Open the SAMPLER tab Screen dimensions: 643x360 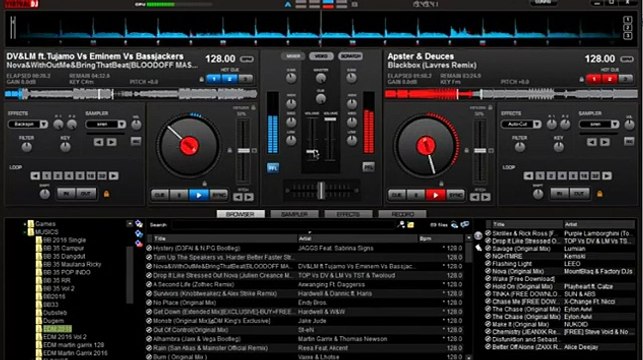click(294, 214)
